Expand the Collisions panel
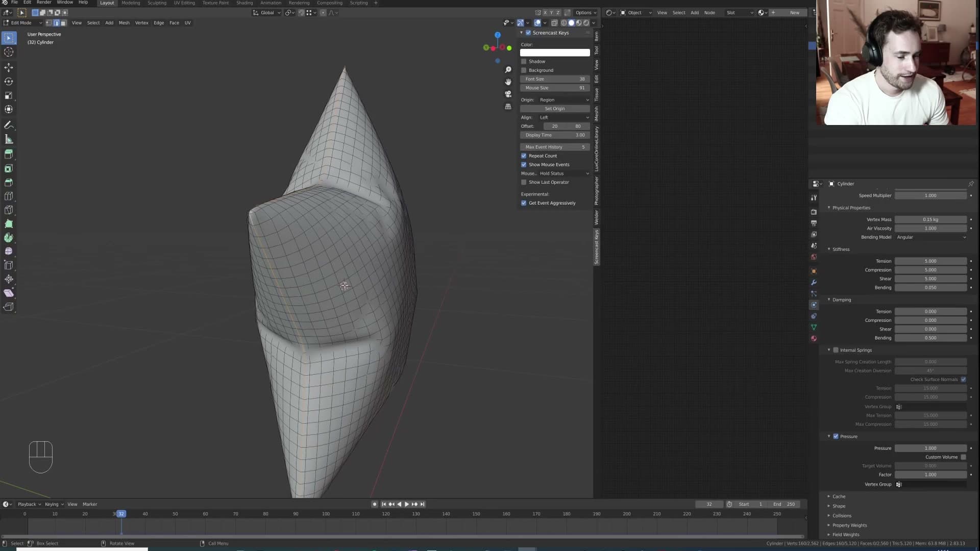The image size is (980, 551). [842, 516]
